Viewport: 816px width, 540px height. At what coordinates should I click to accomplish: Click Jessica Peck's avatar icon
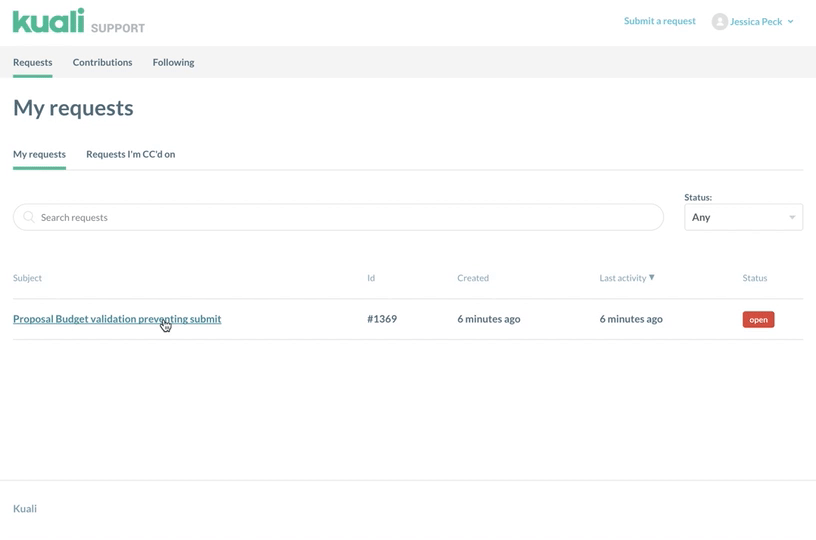pyautogui.click(x=719, y=21)
